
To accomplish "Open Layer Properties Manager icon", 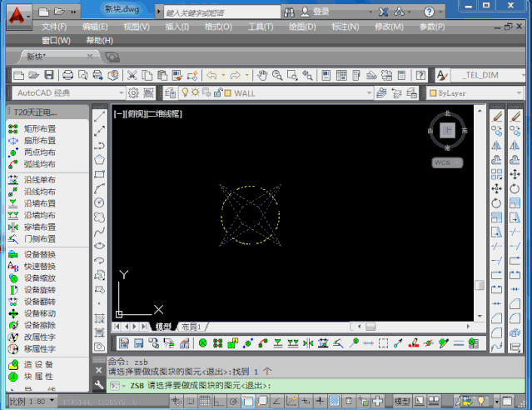I will tap(171, 92).
